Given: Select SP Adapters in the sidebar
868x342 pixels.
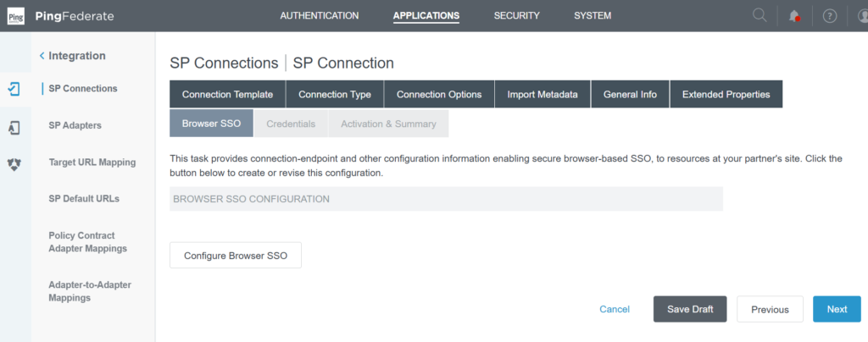Looking at the screenshot, I should 75,125.
